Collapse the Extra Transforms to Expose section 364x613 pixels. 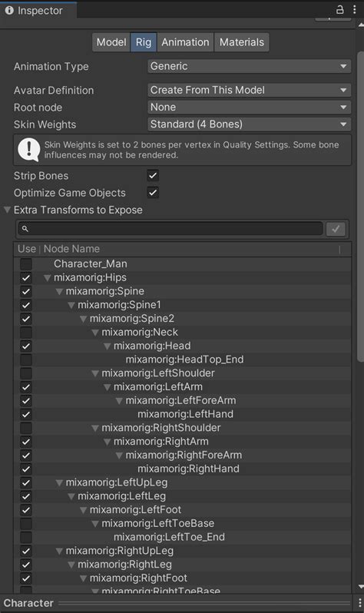click(8, 210)
